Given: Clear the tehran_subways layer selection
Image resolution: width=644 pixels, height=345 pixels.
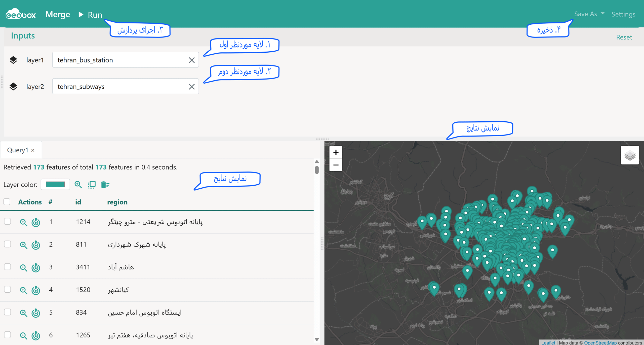Looking at the screenshot, I should pyautogui.click(x=192, y=86).
